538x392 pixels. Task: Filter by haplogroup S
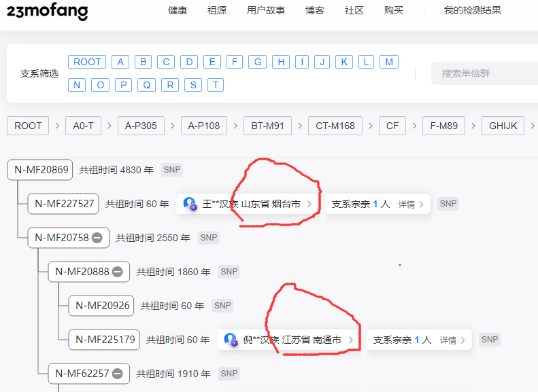point(193,85)
